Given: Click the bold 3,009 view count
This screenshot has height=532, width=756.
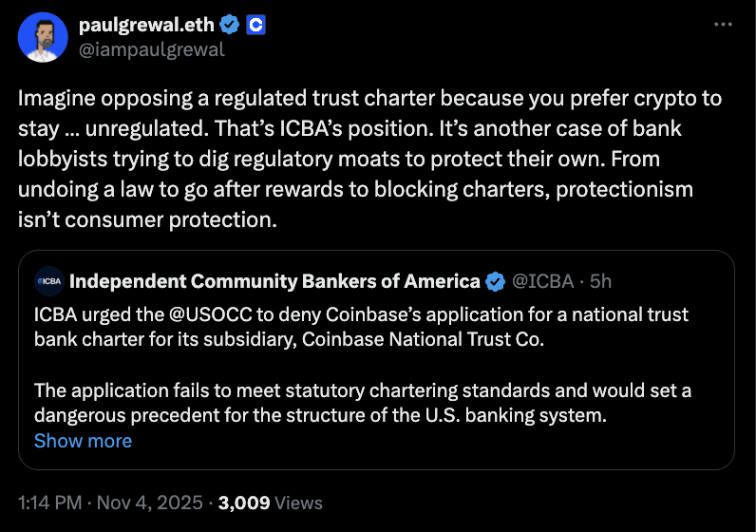Looking at the screenshot, I should [x=245, y=503].
